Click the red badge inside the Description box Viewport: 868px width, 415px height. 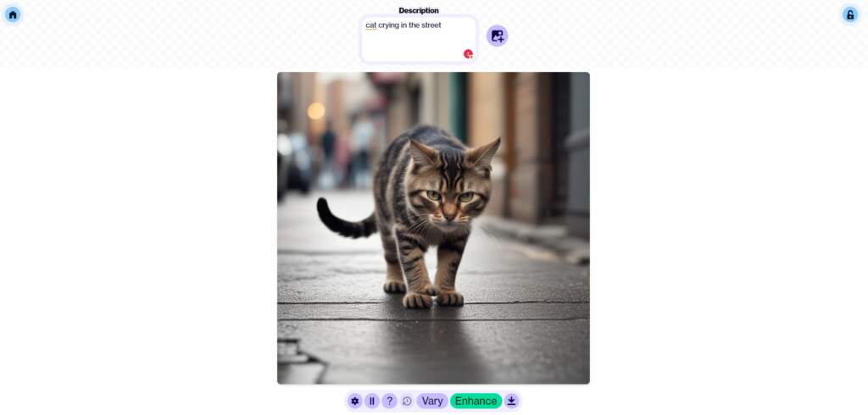(468, 53)
